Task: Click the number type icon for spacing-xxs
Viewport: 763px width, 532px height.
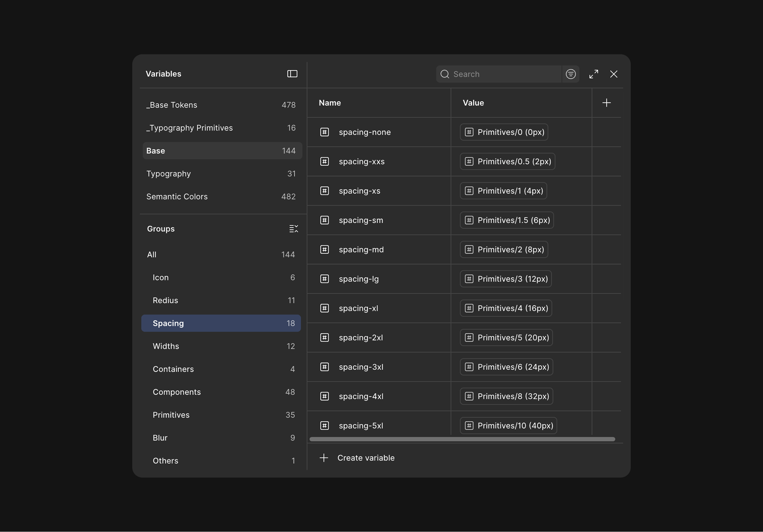Action: pos(324,161)
